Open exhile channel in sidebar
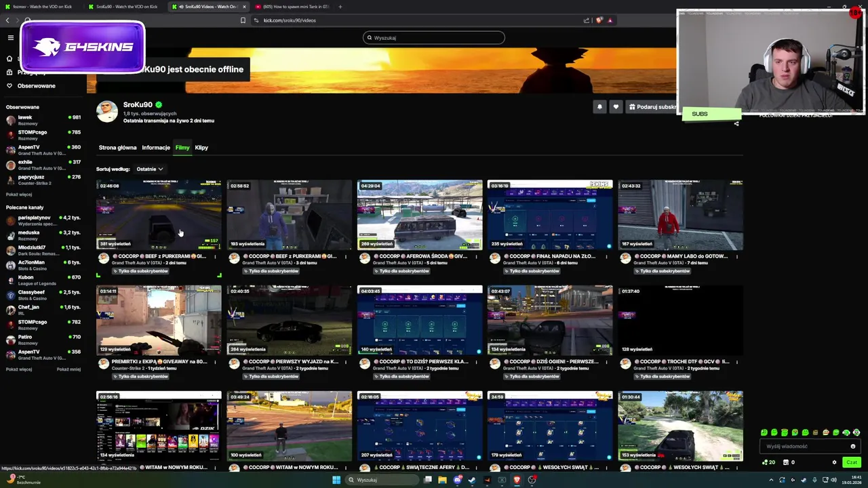 click(x=42, y=165)
